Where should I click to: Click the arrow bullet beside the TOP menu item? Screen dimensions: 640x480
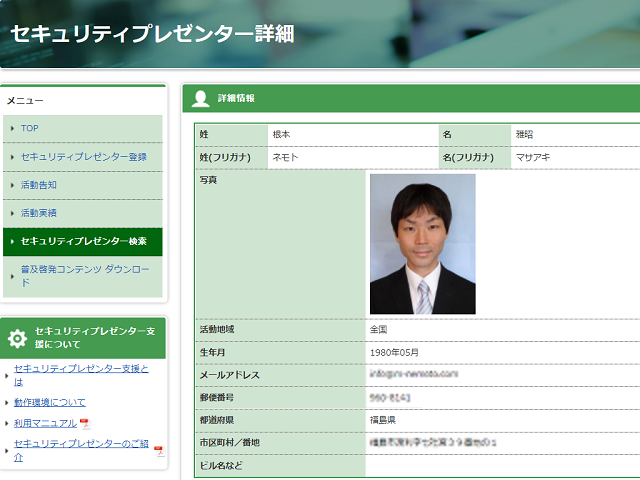coord(12,129)
